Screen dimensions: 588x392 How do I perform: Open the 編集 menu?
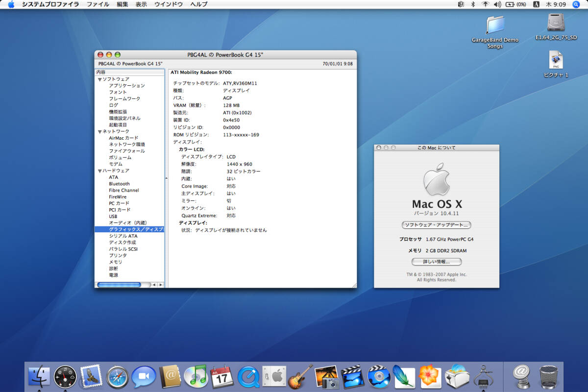[122, 4]
